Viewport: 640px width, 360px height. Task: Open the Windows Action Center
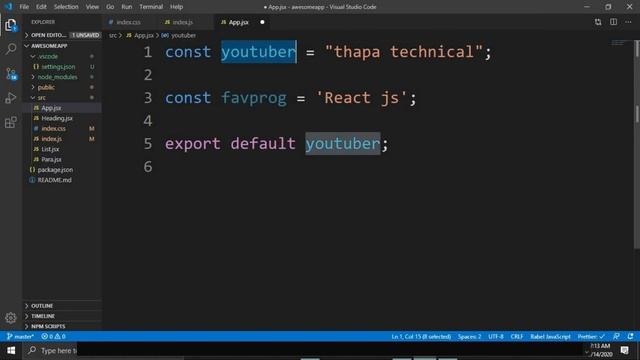(625, 351)
